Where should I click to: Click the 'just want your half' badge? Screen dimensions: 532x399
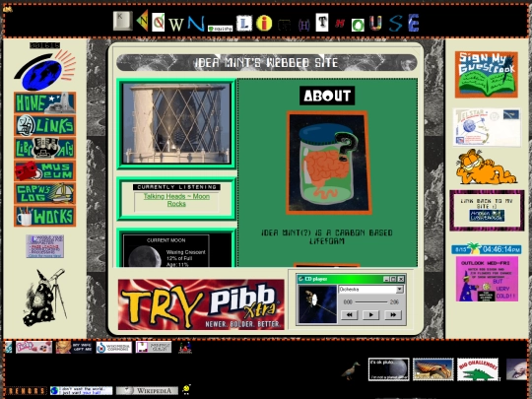pos(81,390)
